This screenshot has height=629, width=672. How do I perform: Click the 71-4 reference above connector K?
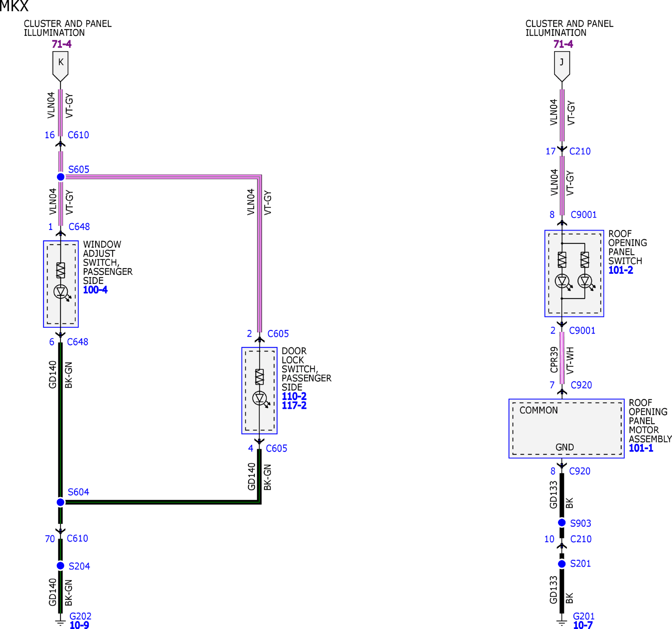coord(62,44)
